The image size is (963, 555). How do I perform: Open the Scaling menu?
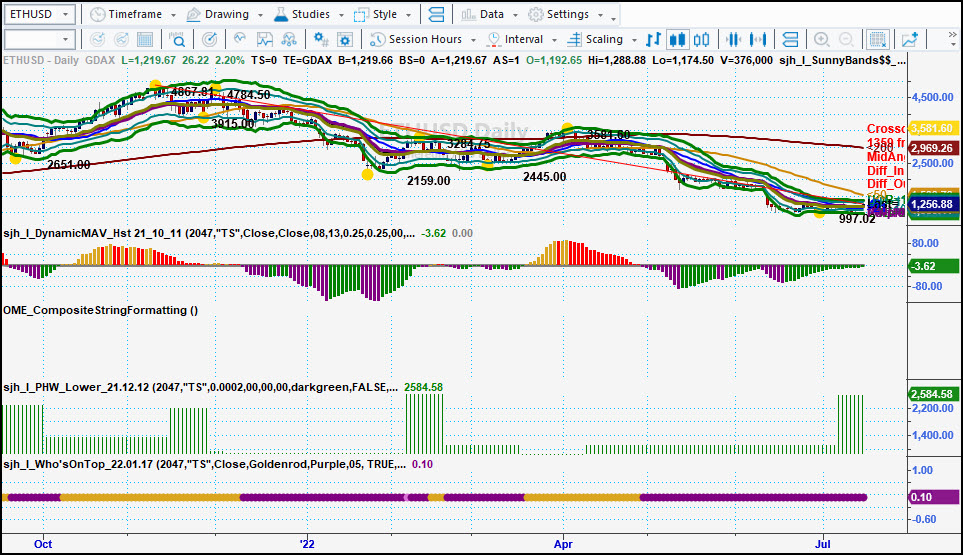(595, 39)
